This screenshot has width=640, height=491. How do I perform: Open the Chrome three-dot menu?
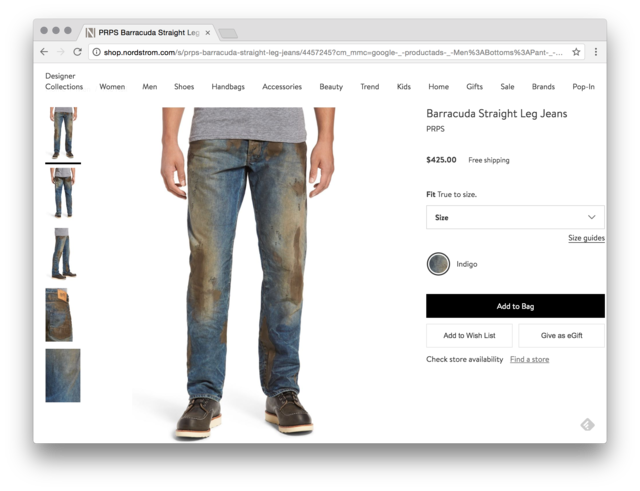click(x=596, y=52)
